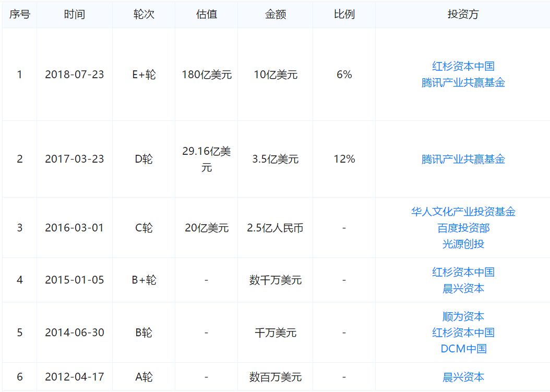Select the date 2014-06-30
Image resolution: width=550 pixels, height=392 pixels.
click(x=75, y=333)
